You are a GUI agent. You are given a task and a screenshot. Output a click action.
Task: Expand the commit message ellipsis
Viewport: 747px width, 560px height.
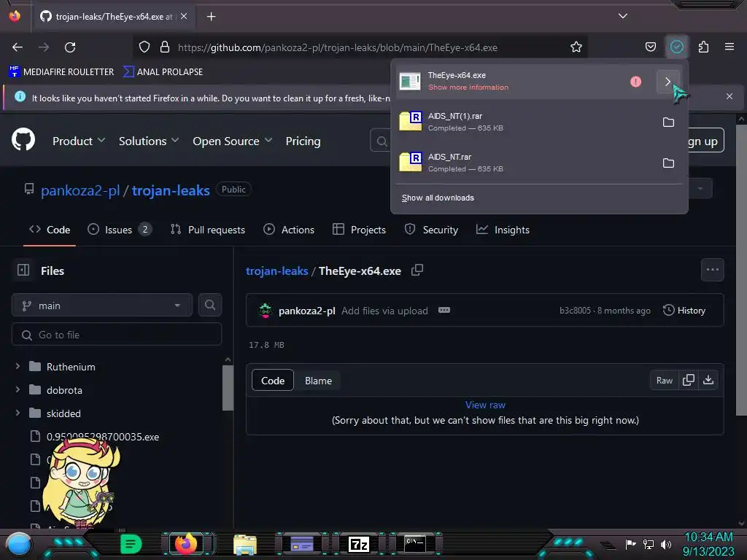pos(444,310)
